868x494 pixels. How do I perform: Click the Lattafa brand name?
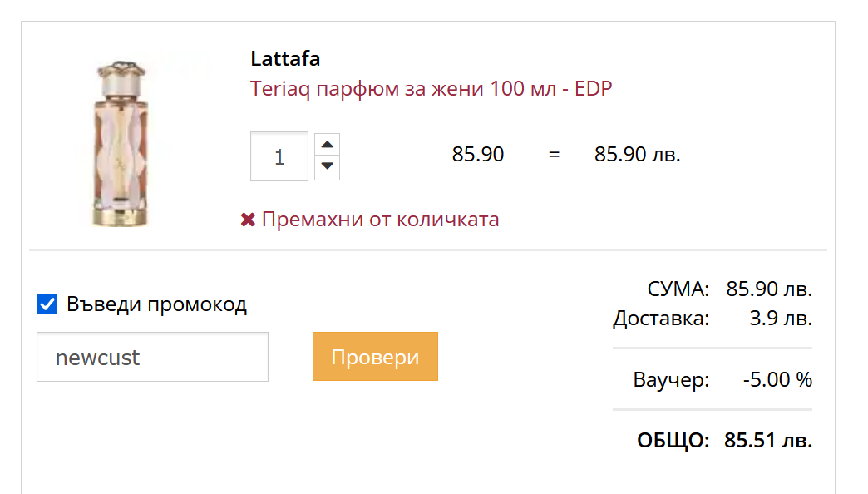[x=285, y=59]
